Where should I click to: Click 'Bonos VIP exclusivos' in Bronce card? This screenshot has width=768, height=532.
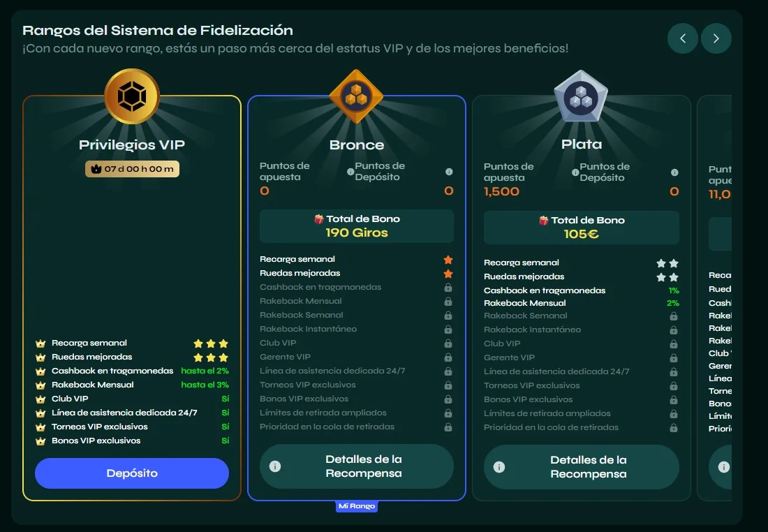coord(304,399)
